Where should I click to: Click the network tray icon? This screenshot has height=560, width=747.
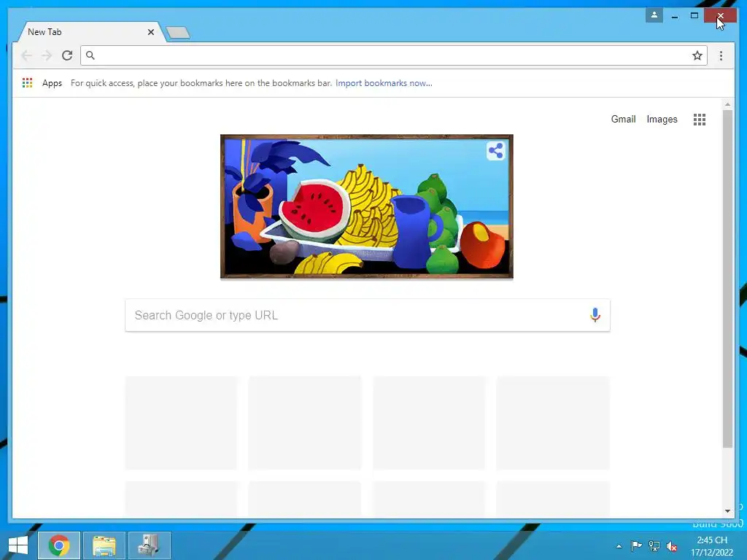pos(654,546)
